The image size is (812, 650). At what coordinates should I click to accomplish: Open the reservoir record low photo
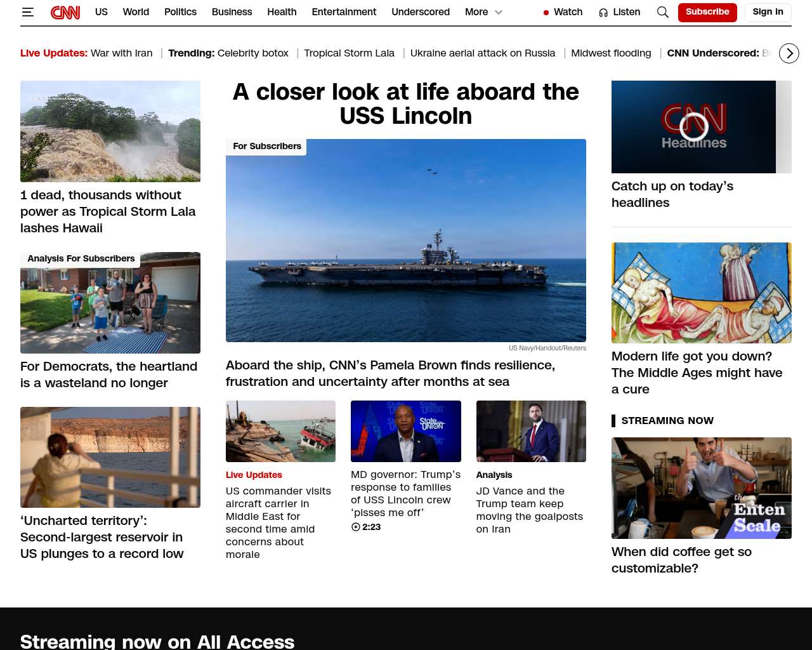coord(110,457)
